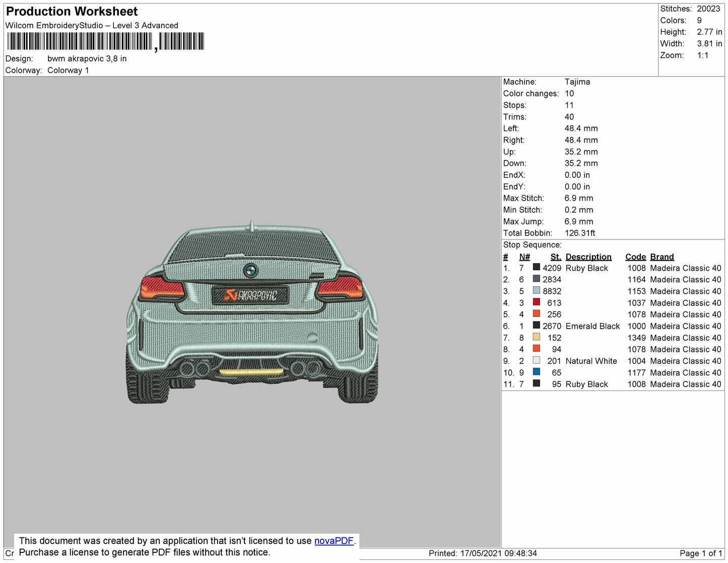Click the printed timestamp '17/05/2021 09:48:34'
This screenshot has height=563, width=728.
(x=498, y=553)
